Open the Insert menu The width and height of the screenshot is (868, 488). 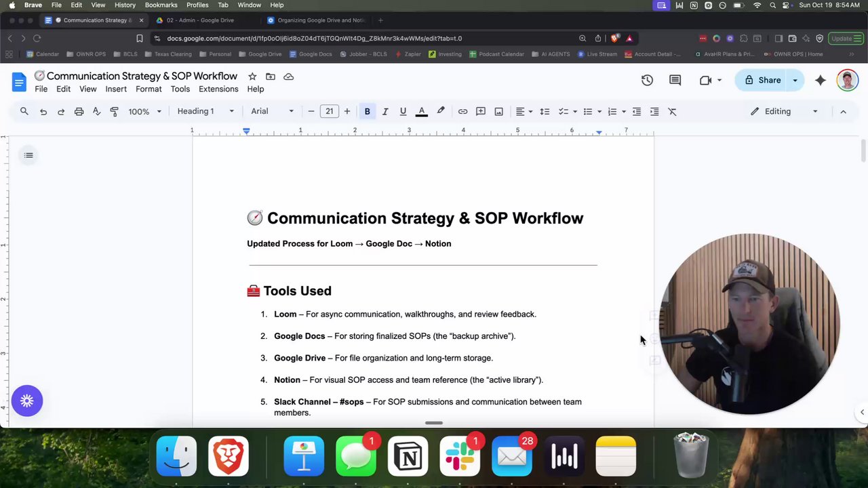[x=116, y=89]
